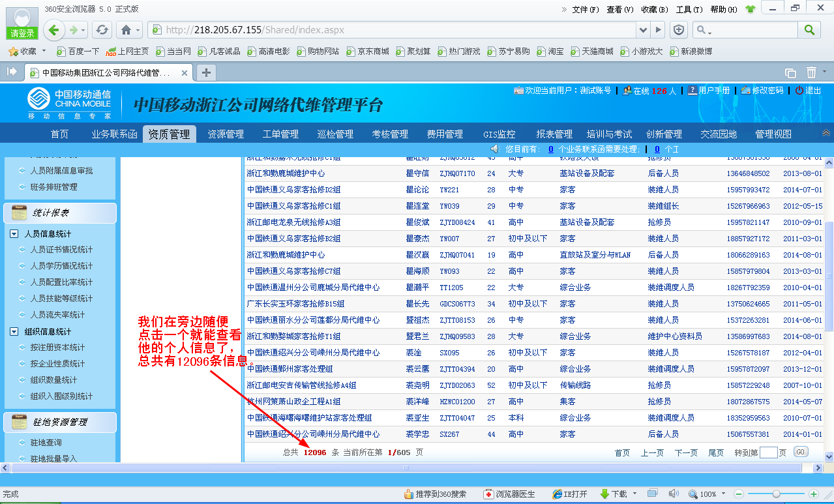Image resolution: width=834 pixels, height=504 pixels.
Task: Refresh the page with the reload icon
Action: click(x=102, y=30)
